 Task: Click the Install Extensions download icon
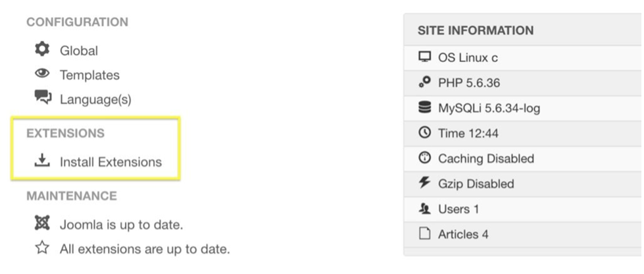pos(42,161)
